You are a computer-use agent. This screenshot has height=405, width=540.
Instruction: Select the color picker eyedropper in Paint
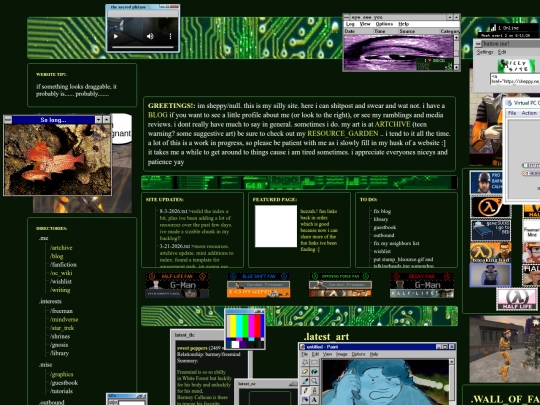[305, 381]
